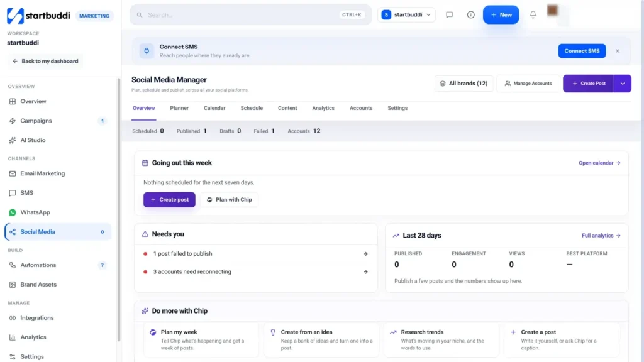This screenshot has height=362, width=644.
Task: Switch to the Calendar tab
Action: (x=214, y=108)
